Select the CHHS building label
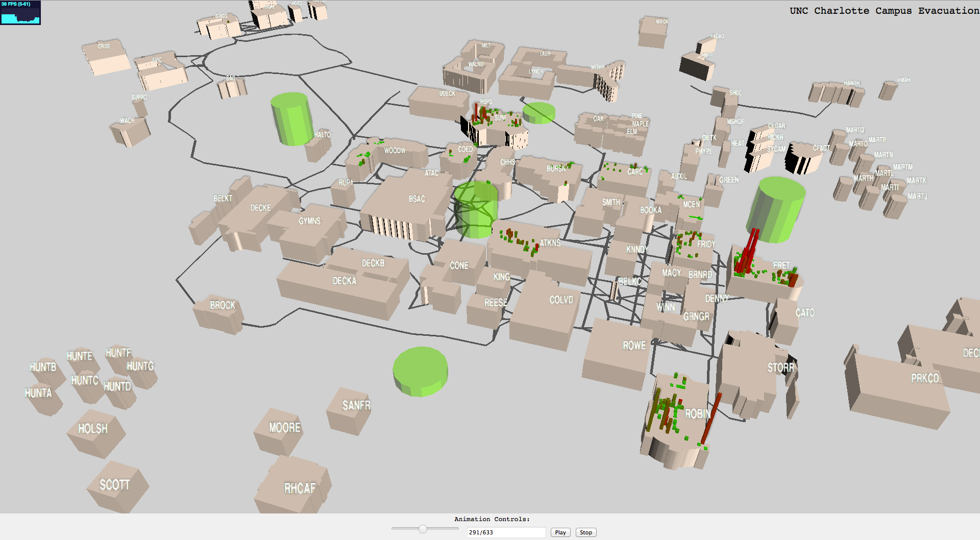The height and width of the screenshot is (540, 980). click(x=507, y=162)
